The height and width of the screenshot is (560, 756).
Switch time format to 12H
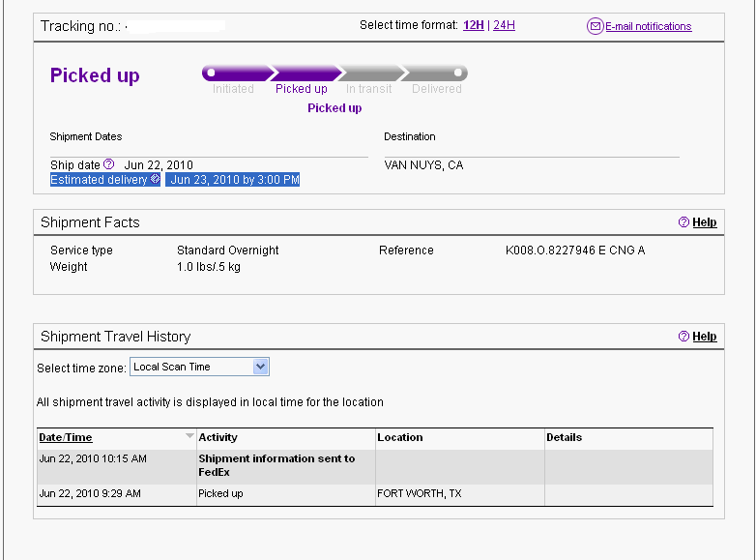474,25
